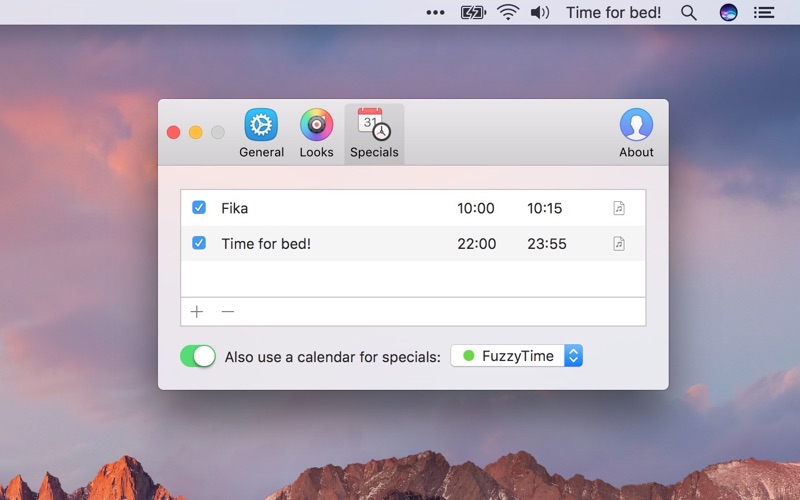800x500 pixels.
Task: Uncheck the Fika special checkbox
Action: pyautogui.click(x=199, y=208)
